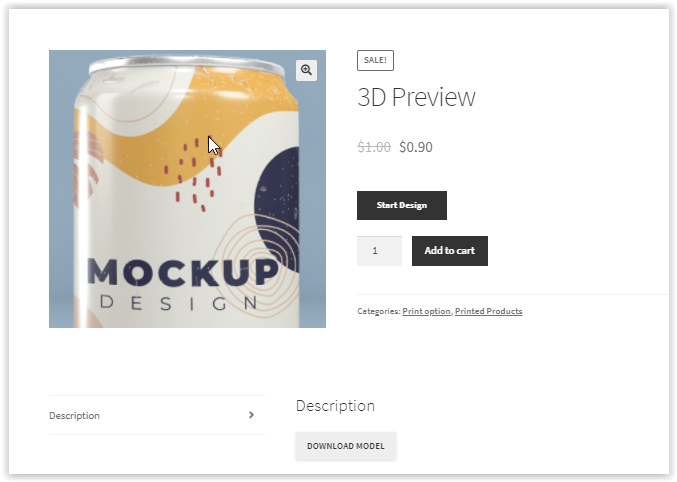Click the Description section heading

click(335, 406)
